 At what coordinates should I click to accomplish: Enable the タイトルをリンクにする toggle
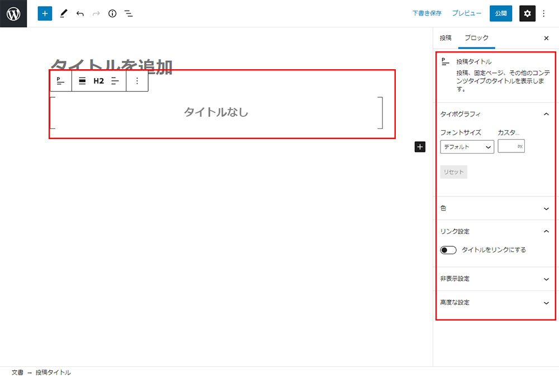tap(448, 250)
